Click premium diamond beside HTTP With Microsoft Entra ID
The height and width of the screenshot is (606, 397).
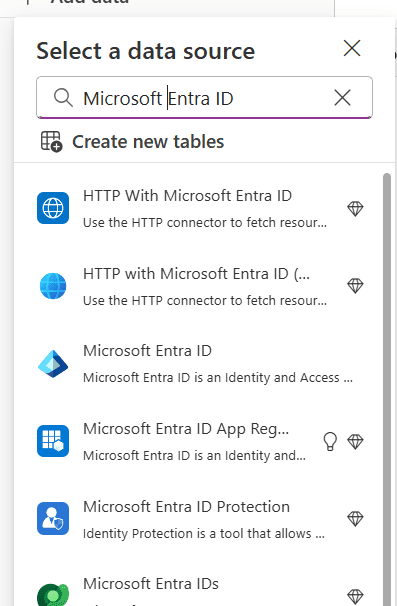[x=355, y=209]
